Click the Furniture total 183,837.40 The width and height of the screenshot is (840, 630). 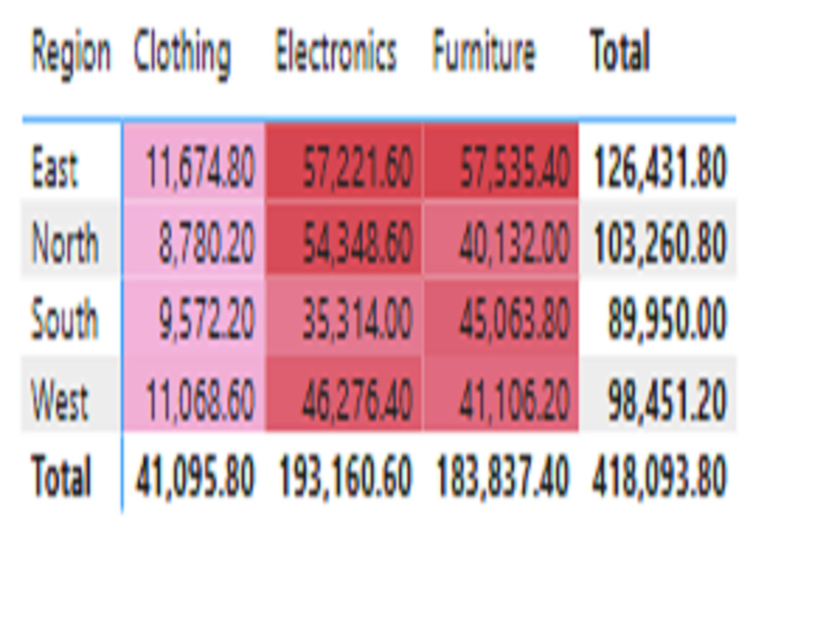pyautogui.click(x=502, y=475)
